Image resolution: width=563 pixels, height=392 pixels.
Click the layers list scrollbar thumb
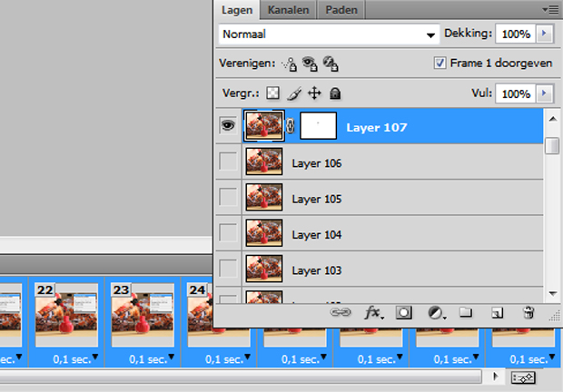click(552, 145)
